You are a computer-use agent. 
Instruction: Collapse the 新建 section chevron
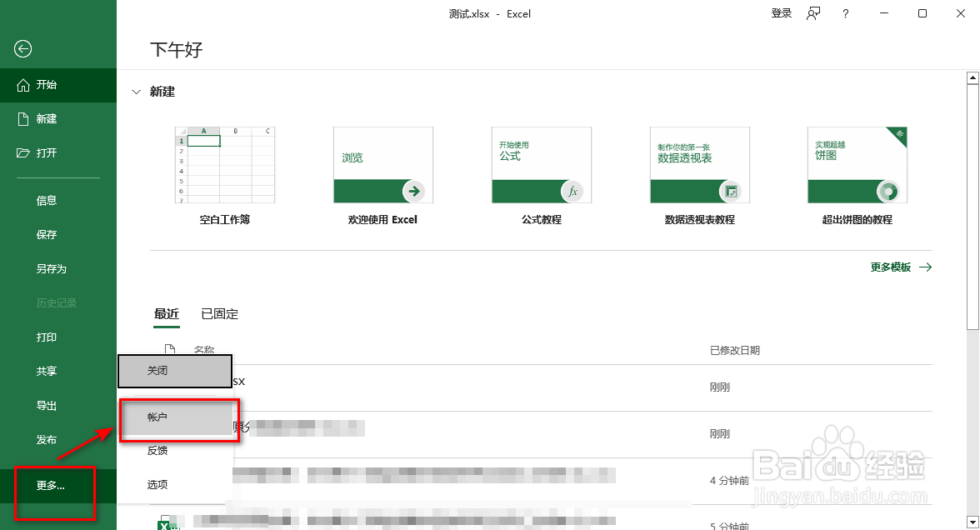point(137,92)
